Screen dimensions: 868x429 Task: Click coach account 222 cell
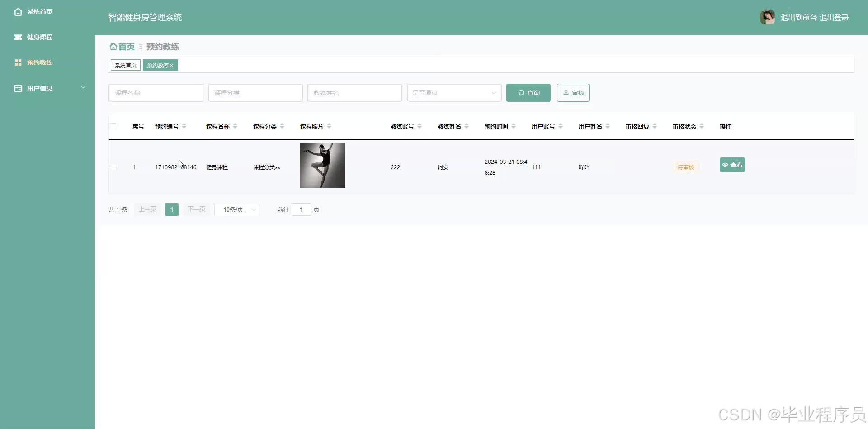pyautogui.click(x=395, y=167)
